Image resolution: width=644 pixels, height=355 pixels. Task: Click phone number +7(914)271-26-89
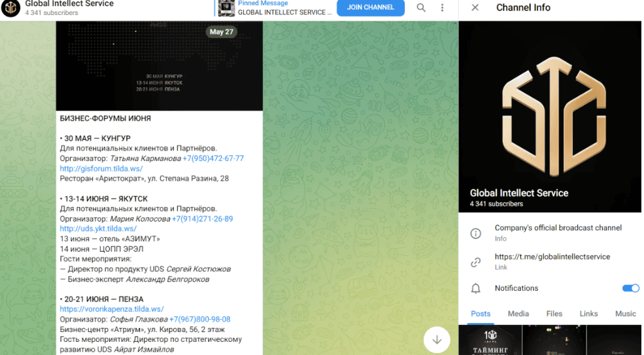(202, 218)
